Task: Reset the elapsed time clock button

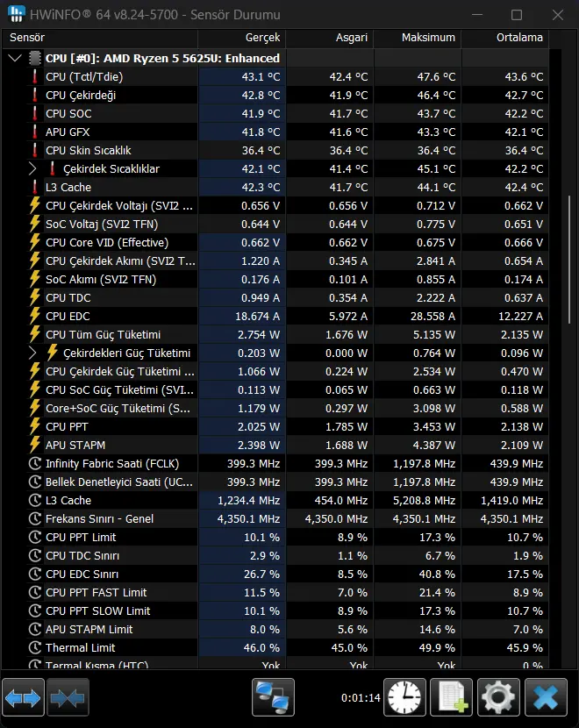Action: click(x=404, y=697)
